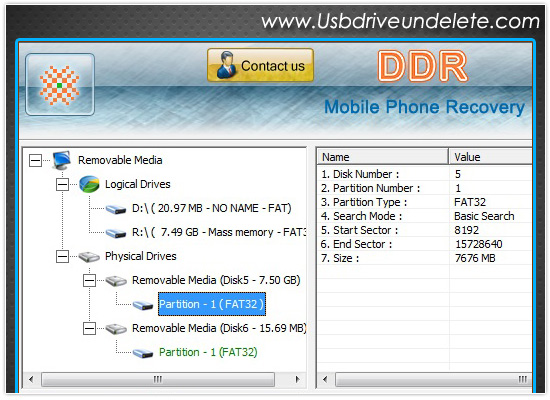Select the D:\ 20.97 MB NO NAME drive

click(x=212, y=208)
